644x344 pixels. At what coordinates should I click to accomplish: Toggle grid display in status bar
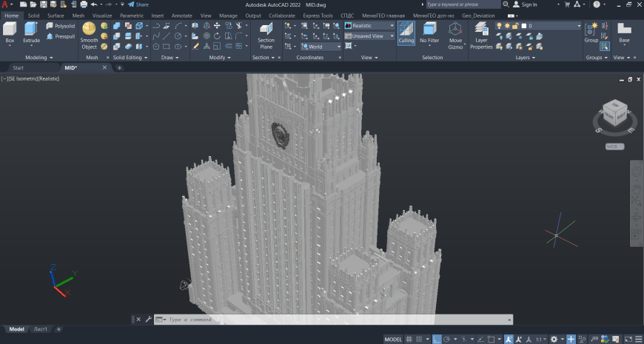pyautogui.click(x=409, y=340)
